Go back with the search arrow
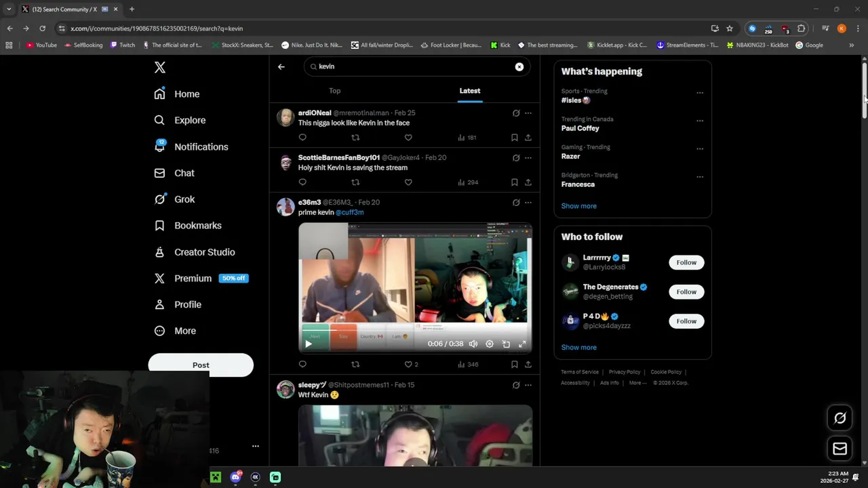 coord(281,66)
